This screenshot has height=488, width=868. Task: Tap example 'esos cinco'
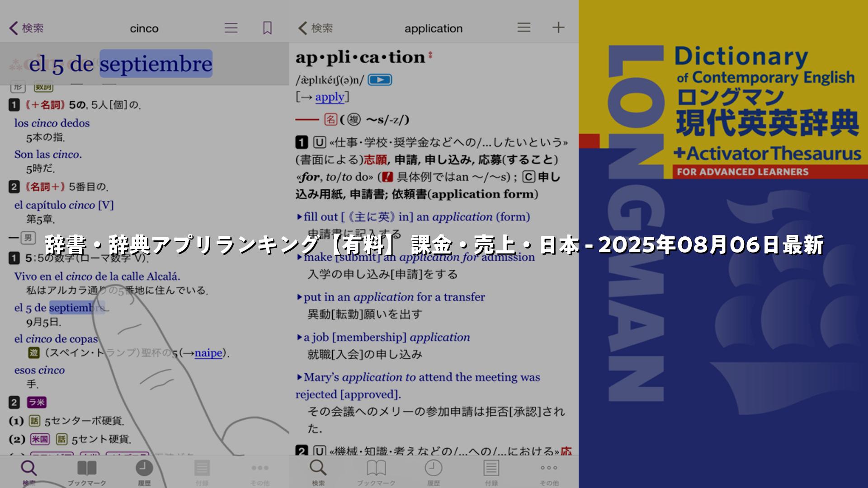pos(39,370)
